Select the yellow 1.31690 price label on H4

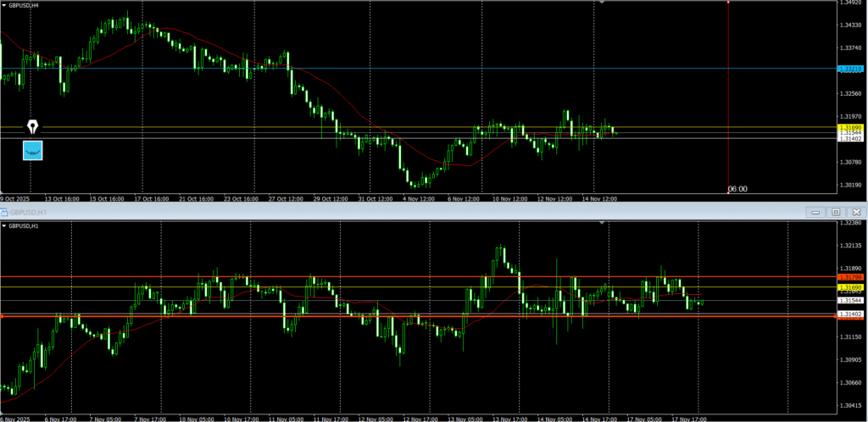(850, 127)
